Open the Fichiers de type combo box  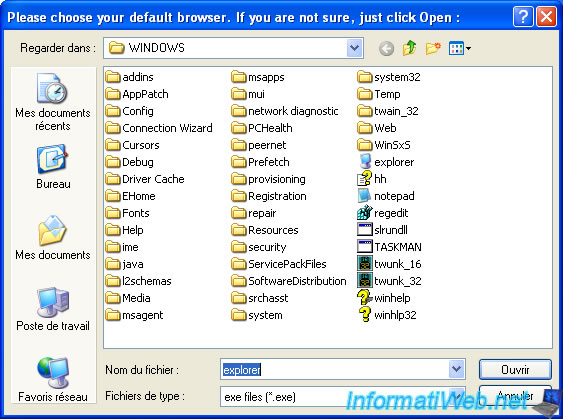[x=343, y=396]
